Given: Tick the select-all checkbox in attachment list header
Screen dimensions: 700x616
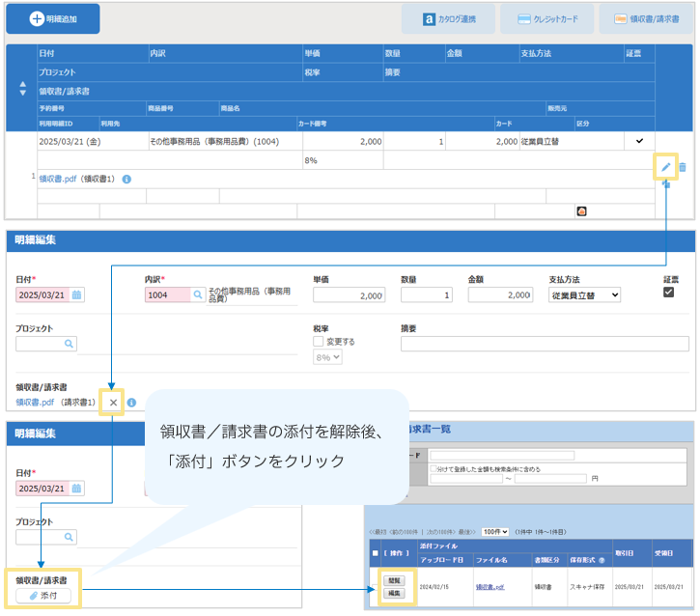Looking at the screenshot, I should (376, 553).
